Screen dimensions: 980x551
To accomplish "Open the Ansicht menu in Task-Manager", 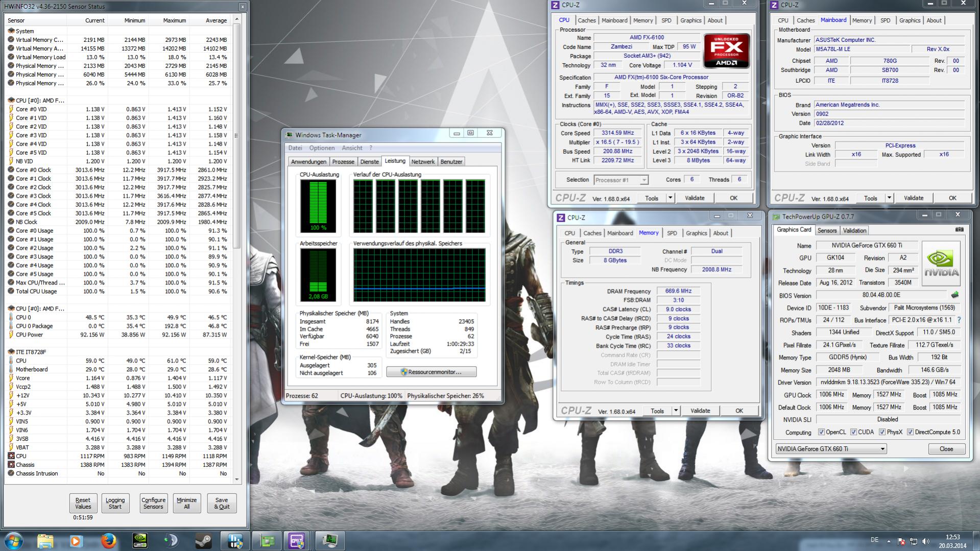I will 352,148.
